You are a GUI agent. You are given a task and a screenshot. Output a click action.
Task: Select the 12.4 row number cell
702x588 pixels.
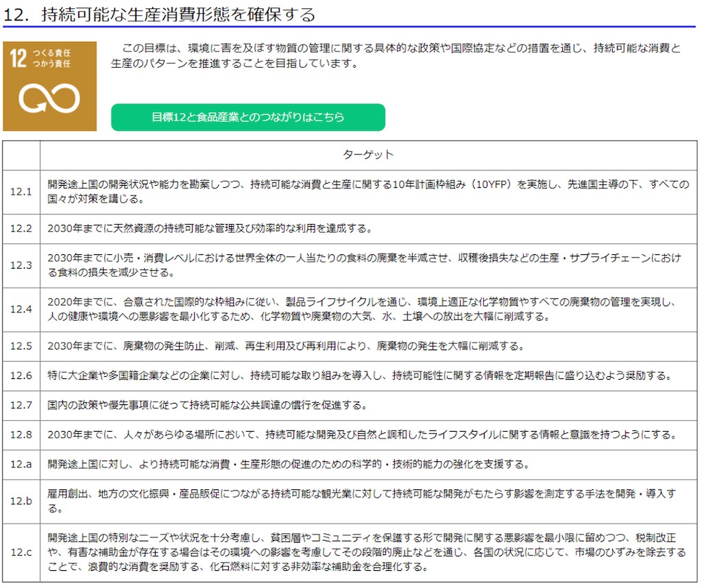(x=21, y=309)
